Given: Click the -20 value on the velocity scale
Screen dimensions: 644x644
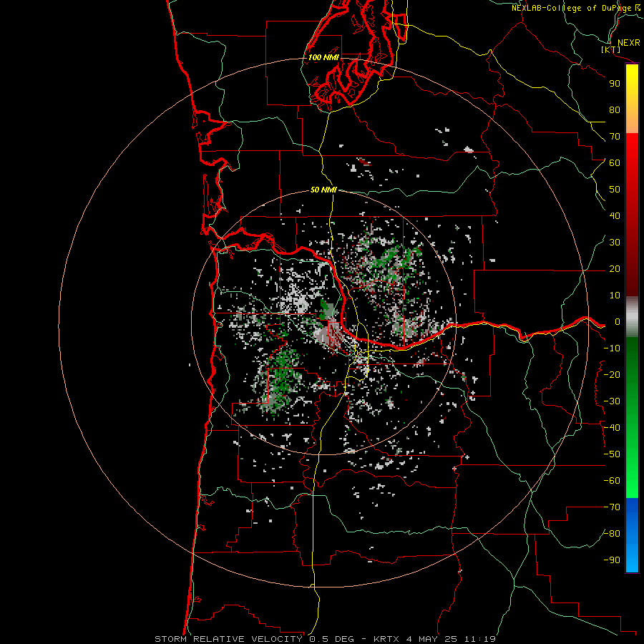Looking at the screenshot, I should click(612, 375).
